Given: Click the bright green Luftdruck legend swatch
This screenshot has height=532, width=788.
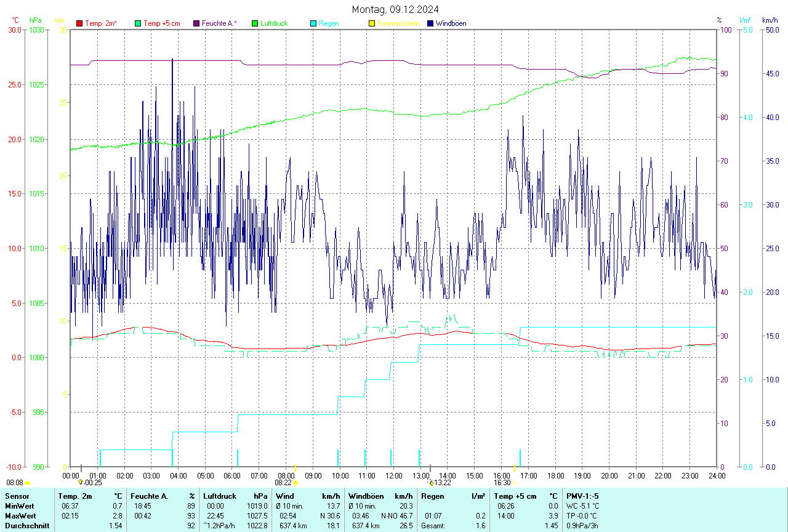Looking at the screenshot, I should coord(255,23).
